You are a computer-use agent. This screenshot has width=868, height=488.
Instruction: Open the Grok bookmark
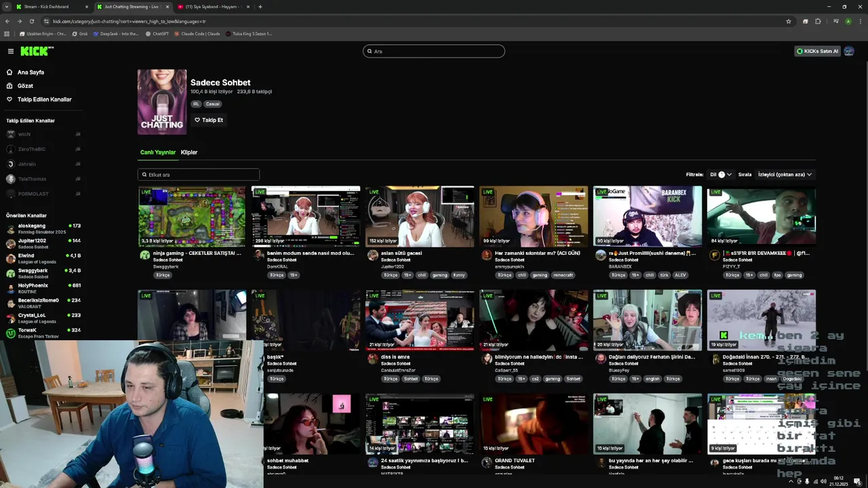(80, 33)
